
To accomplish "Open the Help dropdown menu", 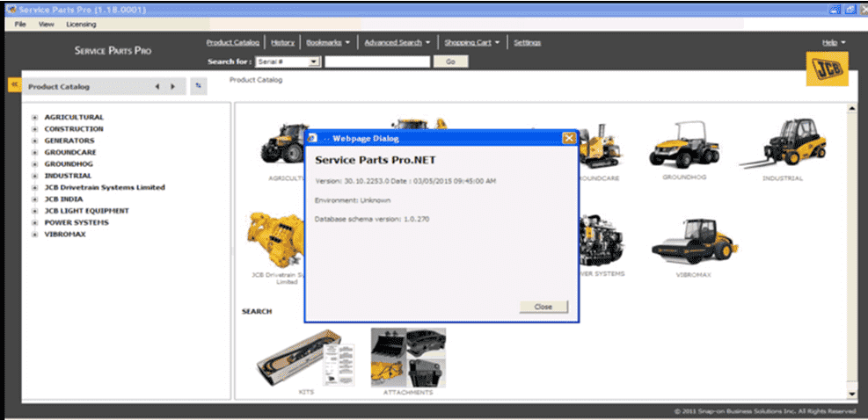I will [x=834, y=42].
